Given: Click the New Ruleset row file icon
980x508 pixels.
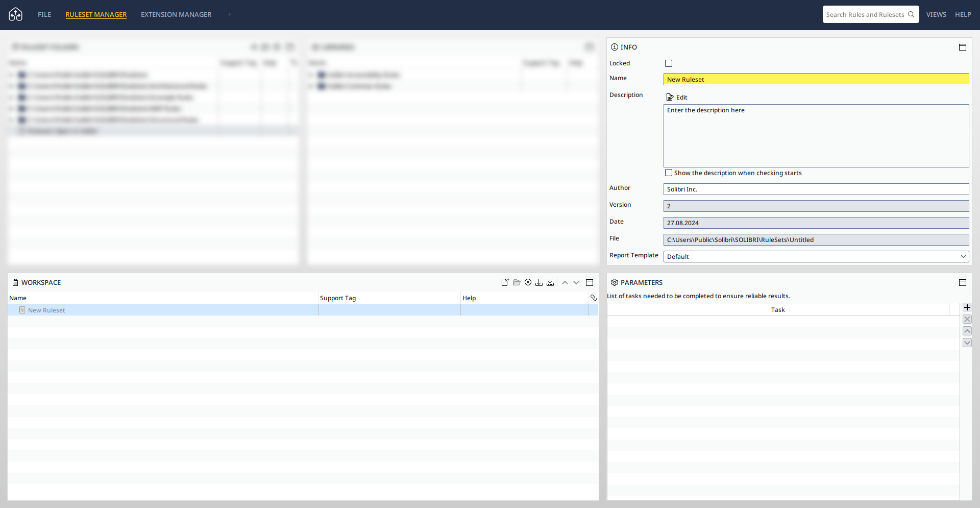Looking at the screenshot, I should (22, 310).
